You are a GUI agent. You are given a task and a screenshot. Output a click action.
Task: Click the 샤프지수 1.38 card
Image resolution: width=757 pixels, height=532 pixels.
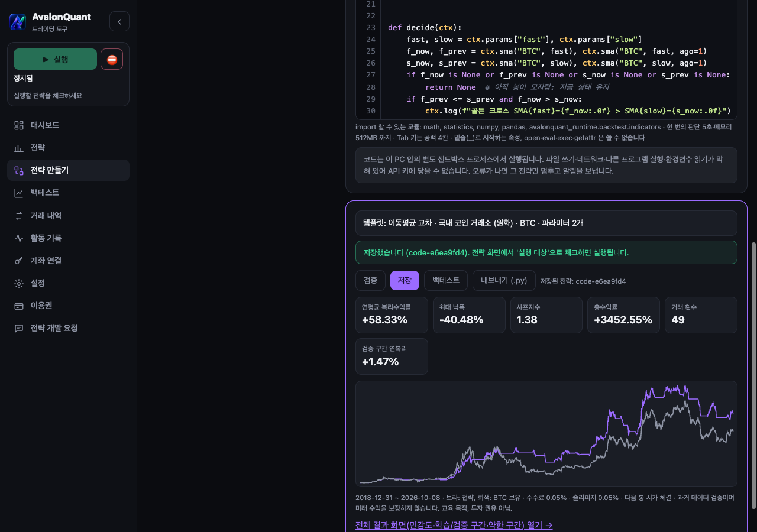546,315
